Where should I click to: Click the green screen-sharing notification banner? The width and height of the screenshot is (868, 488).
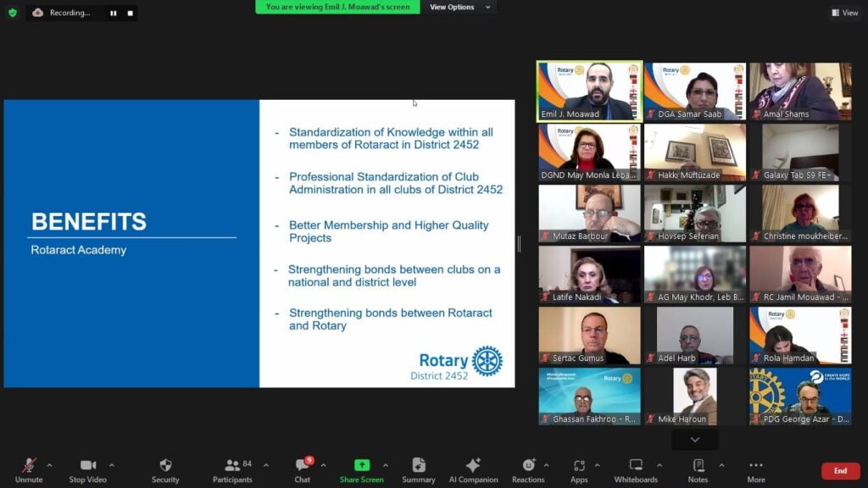pyautogui.click(x=337, y=7)
